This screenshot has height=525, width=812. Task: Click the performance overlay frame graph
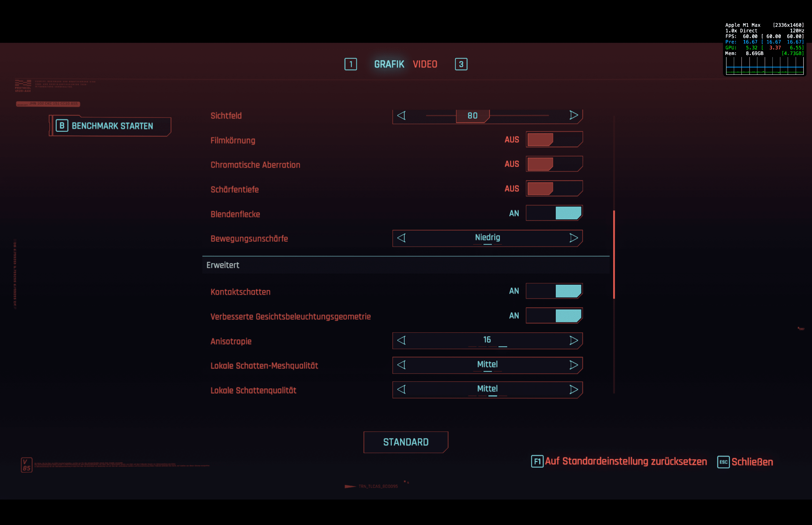point(765,66)
